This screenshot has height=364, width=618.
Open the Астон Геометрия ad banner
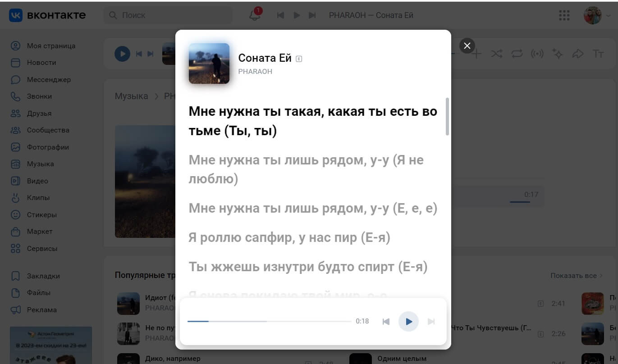(x=51, y=345)
